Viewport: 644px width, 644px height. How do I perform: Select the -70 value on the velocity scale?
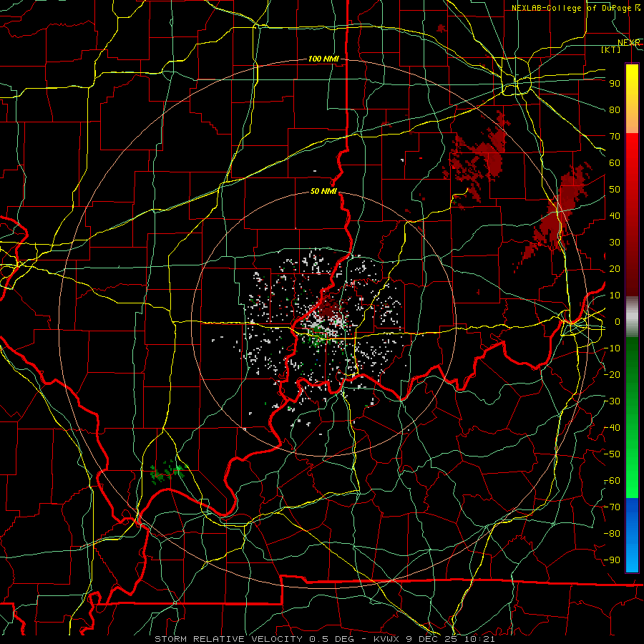pyautogui.click(x=612, y=507)
